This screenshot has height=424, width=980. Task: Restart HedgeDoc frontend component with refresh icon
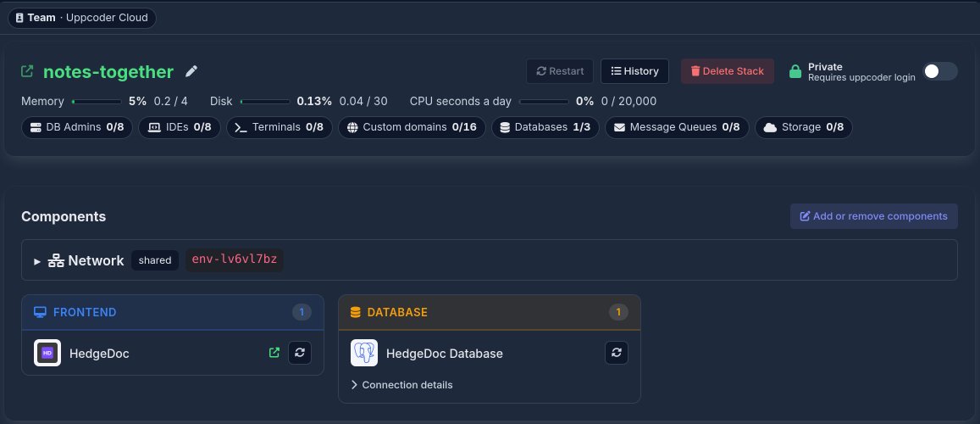pyautogui.click(x=299, y=353)
